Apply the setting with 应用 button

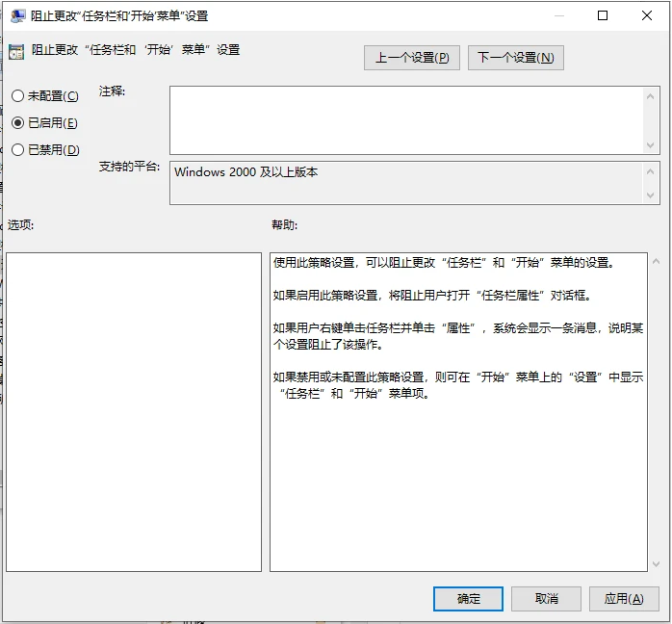(624, 599)
